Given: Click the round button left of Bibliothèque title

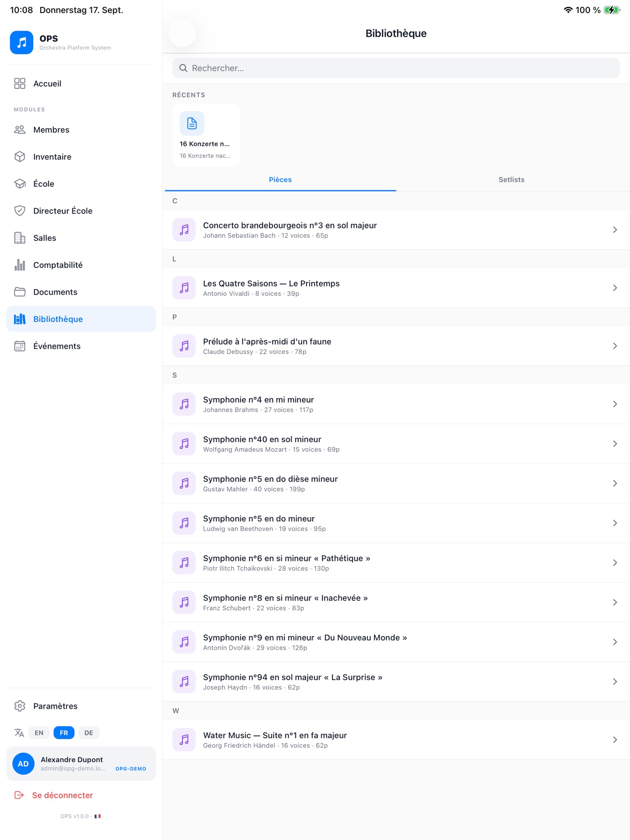Looking at the screenshot, I should [x=182, y=33].
